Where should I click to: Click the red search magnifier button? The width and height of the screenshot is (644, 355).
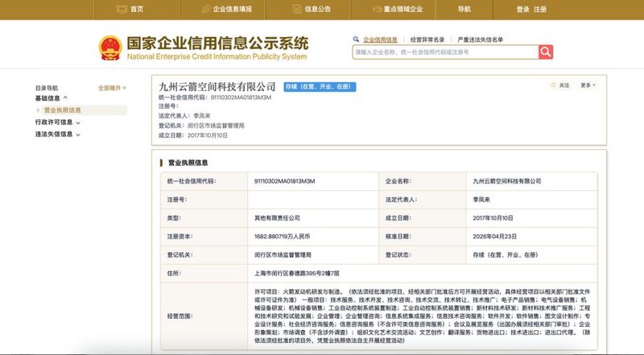point(546,52)
